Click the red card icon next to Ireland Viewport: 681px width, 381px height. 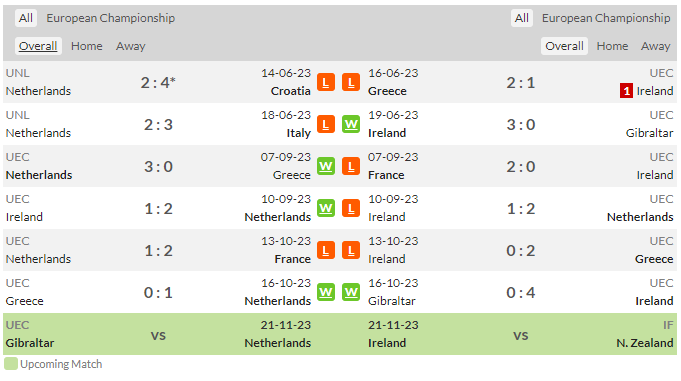tap(626, 91)
